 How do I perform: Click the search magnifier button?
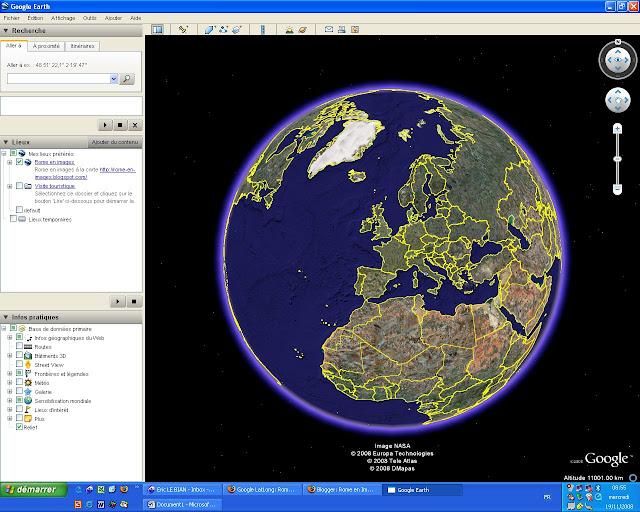pyautogui.click(x=127, y=79)
